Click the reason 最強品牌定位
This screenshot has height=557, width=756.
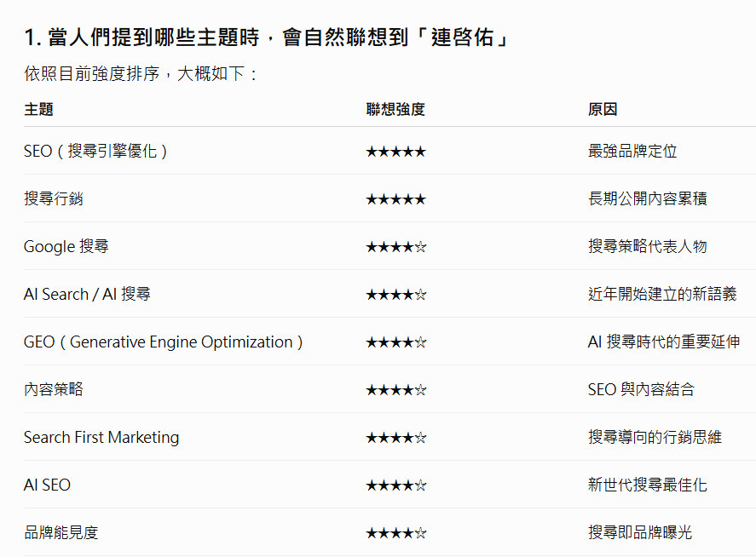tap(632, 152)
